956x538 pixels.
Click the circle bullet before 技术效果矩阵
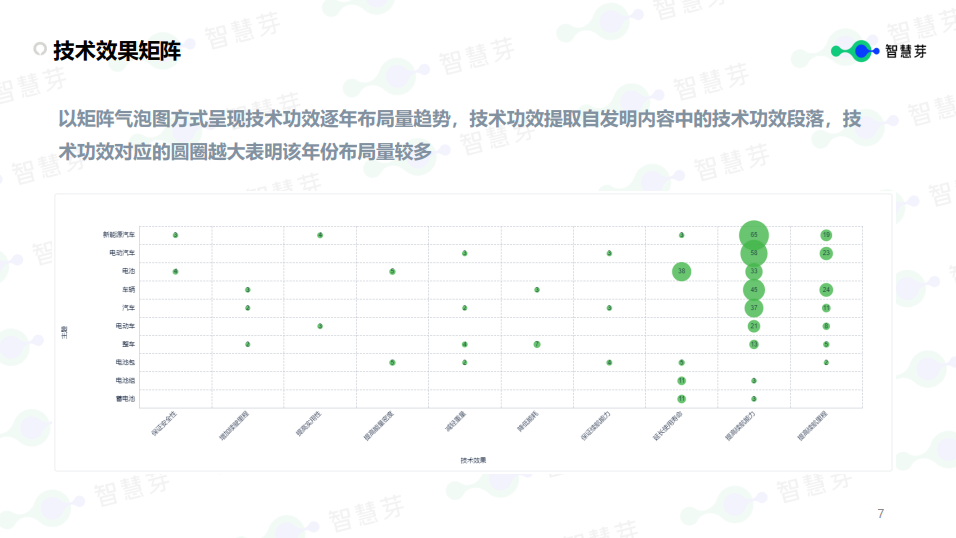(x=40, y=49)
